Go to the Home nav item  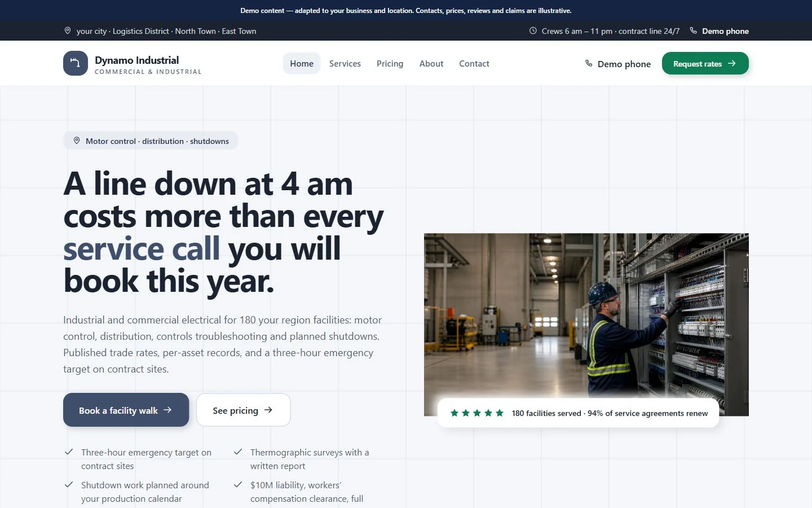pyautogui.click(x=302, y=64)
